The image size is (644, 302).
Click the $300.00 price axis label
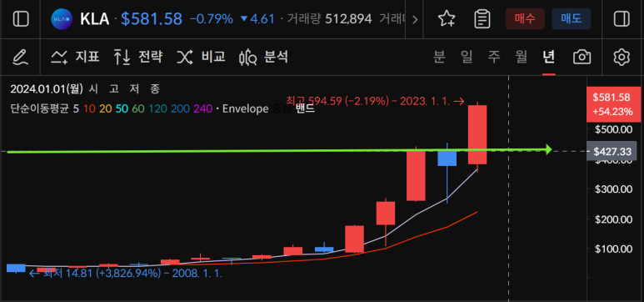click(x=614, y=189)
